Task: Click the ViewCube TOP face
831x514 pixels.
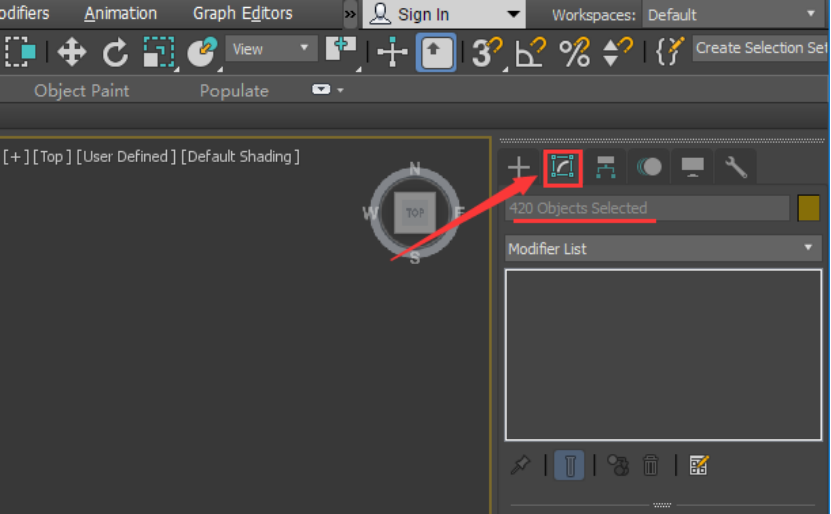Action: tap(415, 212)
